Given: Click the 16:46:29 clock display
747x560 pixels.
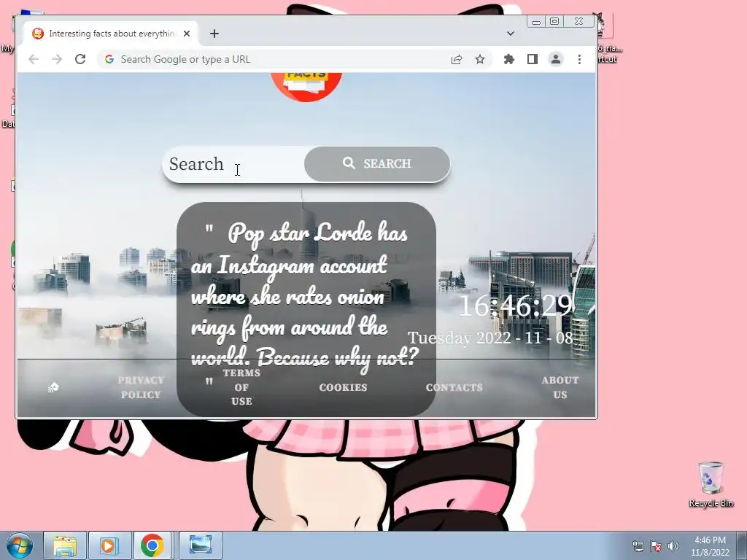Looking at the screenshot, I should click(515, 306).
